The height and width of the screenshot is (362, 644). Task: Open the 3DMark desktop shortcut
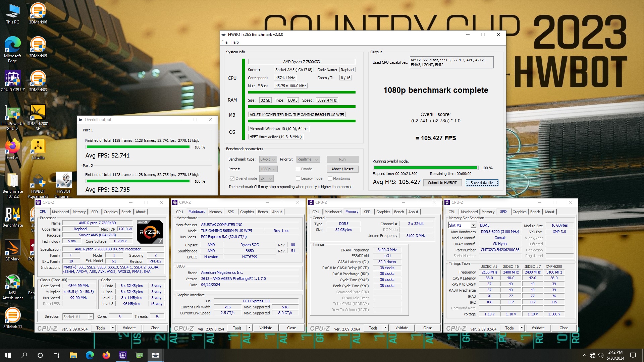12,251
